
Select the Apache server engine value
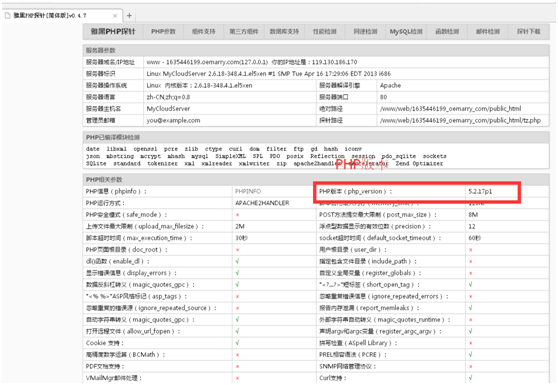pyautogui.click(x=390, y=85)
